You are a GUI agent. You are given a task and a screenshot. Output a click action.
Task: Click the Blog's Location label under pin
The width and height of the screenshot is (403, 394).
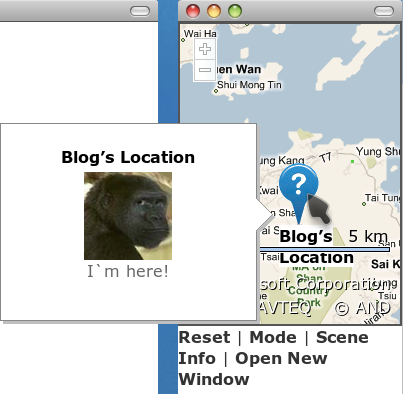(x=316, y=247)
